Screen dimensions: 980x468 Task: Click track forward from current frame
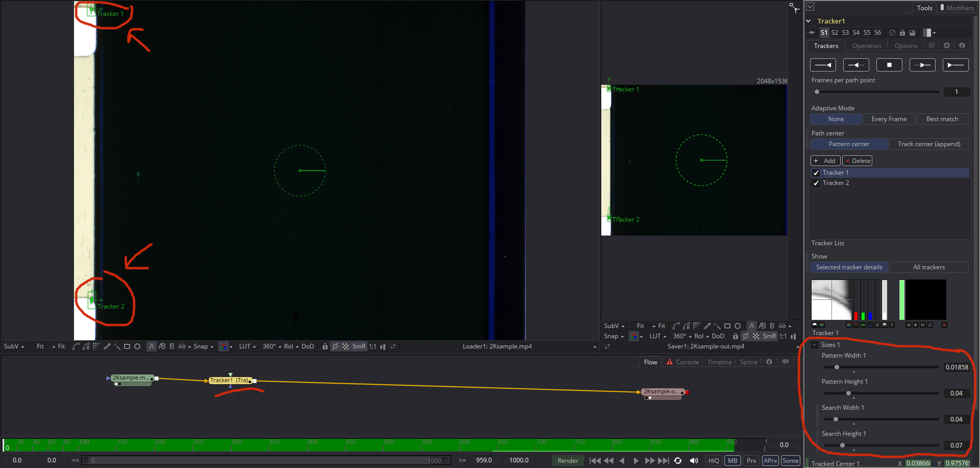click(x=922, y=65)
